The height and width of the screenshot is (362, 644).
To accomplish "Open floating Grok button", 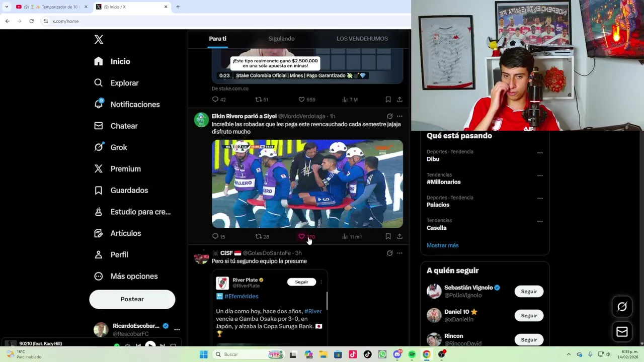I will [x=622, y=307].
